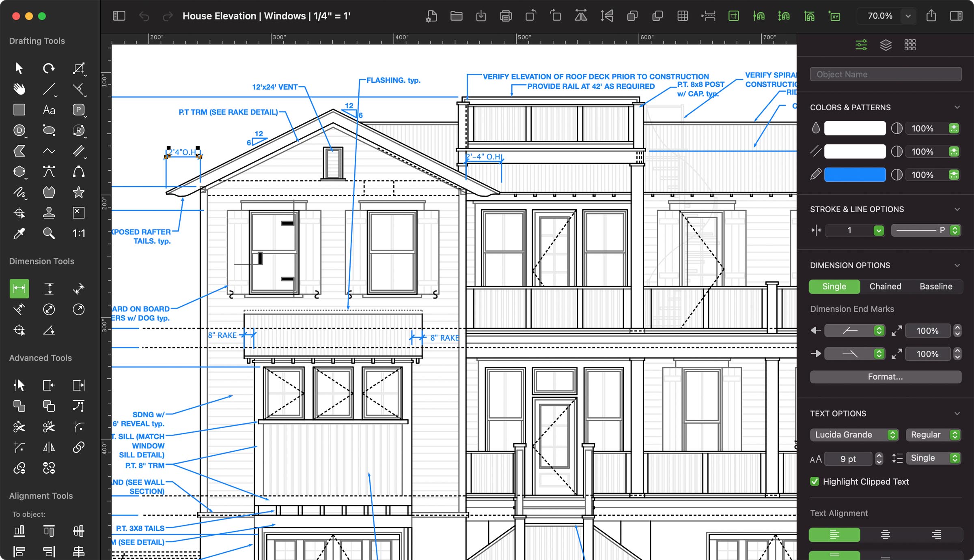The width and height of the screenshot is (974, 560).
Task: Switch to the Layers panel tab
Action: (886, 45)
